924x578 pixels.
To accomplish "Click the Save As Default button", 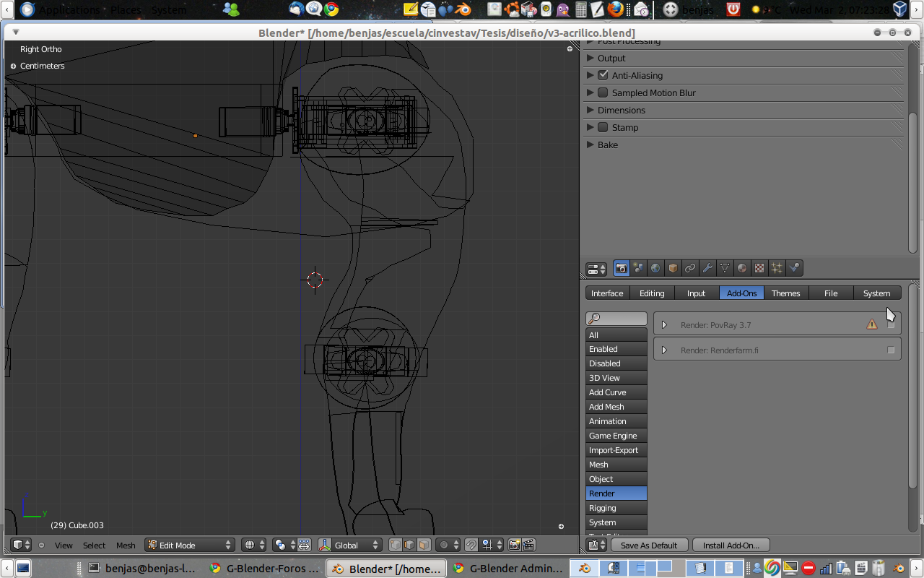I will [x=648, y=545].
